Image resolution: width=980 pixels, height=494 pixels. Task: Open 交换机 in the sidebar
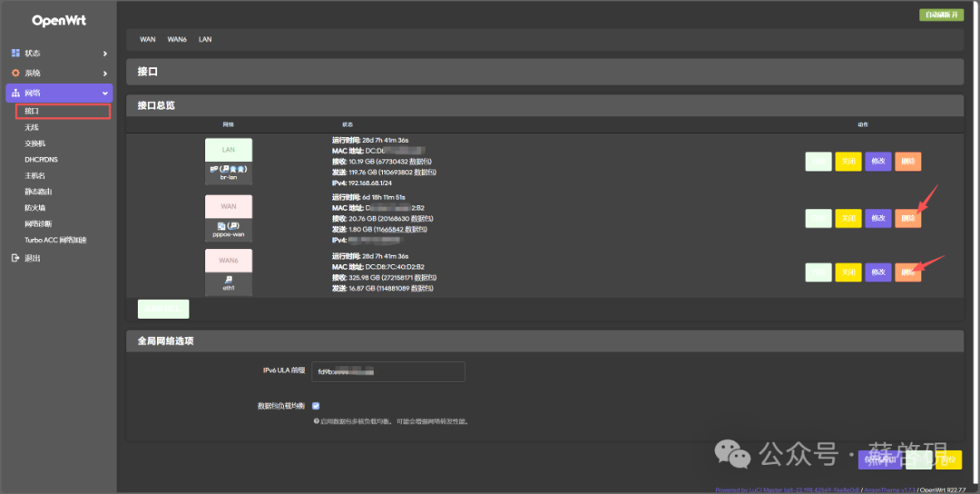[x=35, y=143]
